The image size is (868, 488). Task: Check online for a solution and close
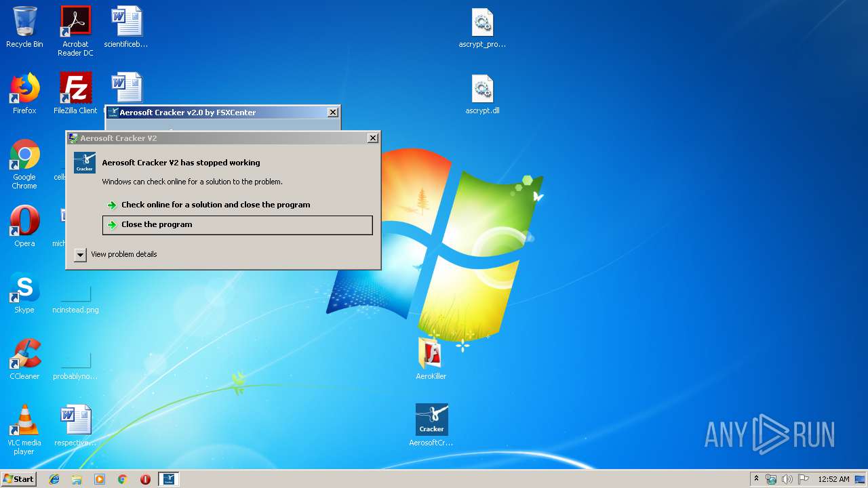[x=237, y=205]
